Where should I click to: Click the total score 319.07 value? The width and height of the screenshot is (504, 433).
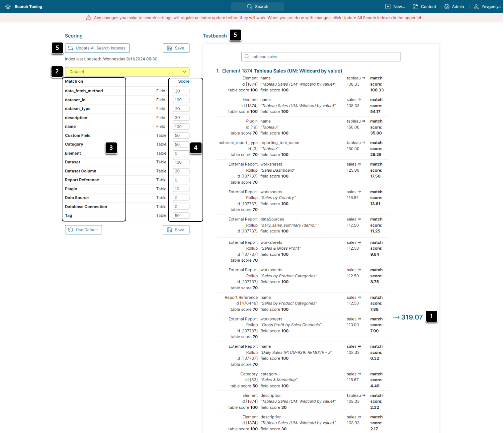pyautogui.click(x=412, y=317)
